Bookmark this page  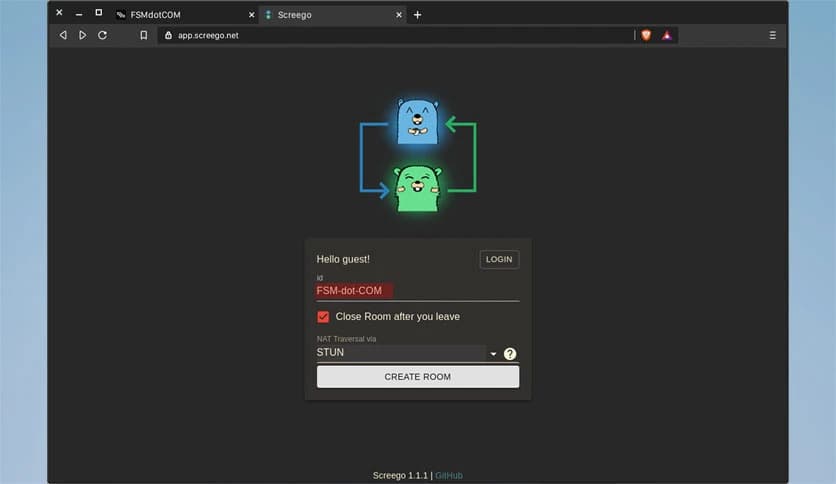143,35
